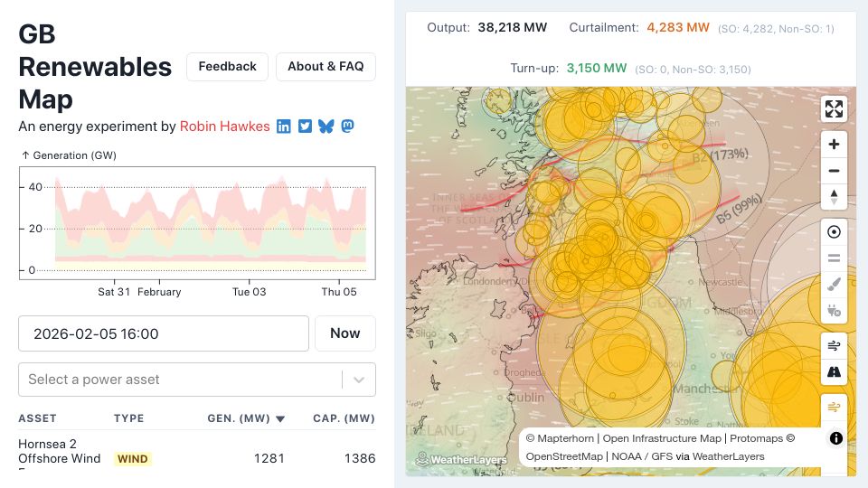The image size is (868, 488).
Task: Edit the date-time field 2026-02-05 16:00
Action: coord(164,333)
